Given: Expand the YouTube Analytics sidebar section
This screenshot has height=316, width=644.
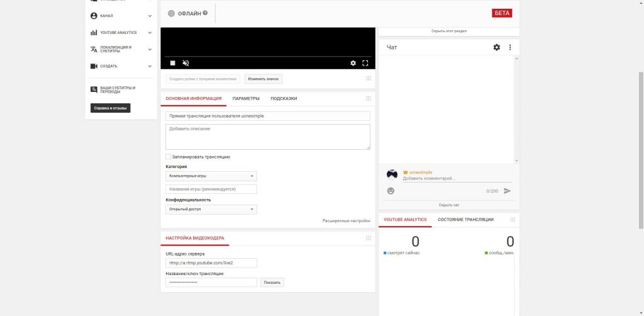Looking at the screenshot, I should pos(122,33).
